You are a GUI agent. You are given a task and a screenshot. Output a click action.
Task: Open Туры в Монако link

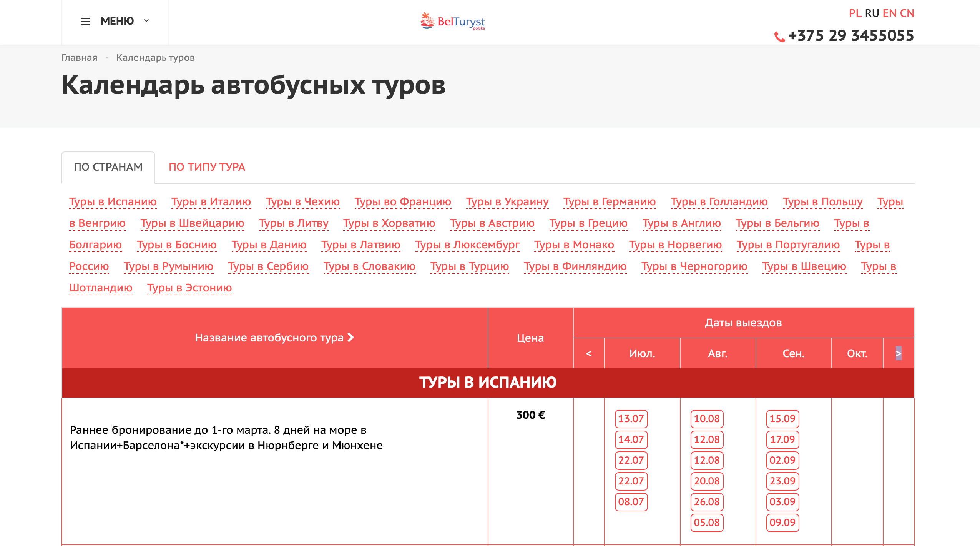pos(574,245)
